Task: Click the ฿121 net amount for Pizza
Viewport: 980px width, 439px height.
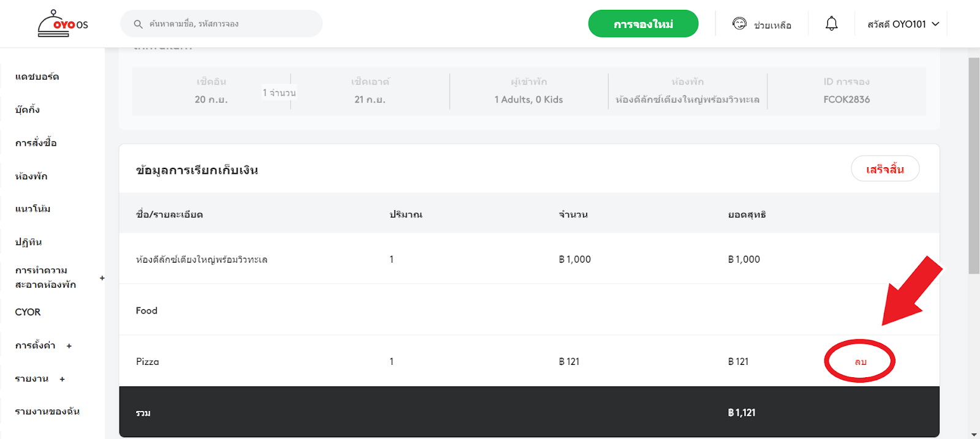Action: (x=738, y=362)
